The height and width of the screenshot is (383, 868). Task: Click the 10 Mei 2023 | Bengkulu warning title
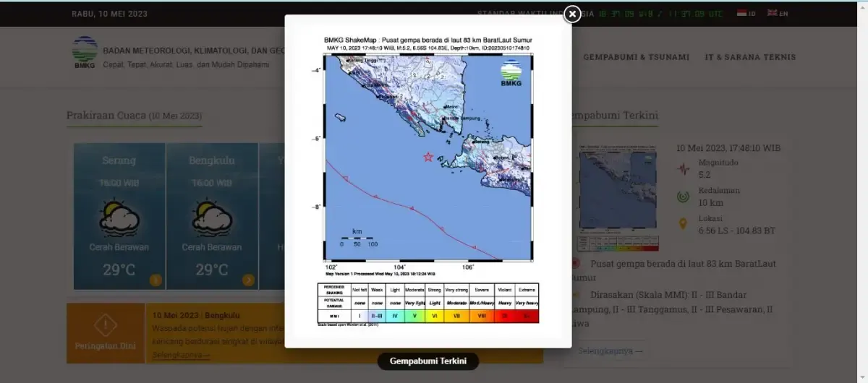point(196,316)
